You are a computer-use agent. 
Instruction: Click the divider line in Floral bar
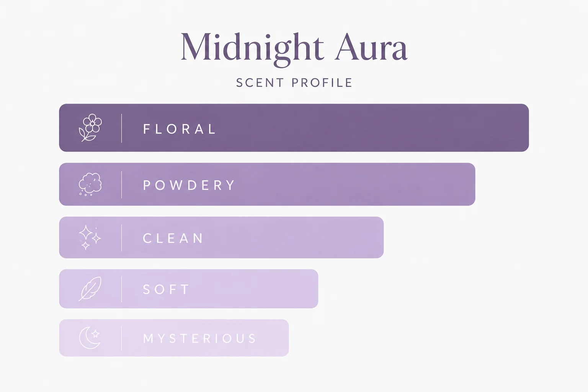[x=122, y=128]
